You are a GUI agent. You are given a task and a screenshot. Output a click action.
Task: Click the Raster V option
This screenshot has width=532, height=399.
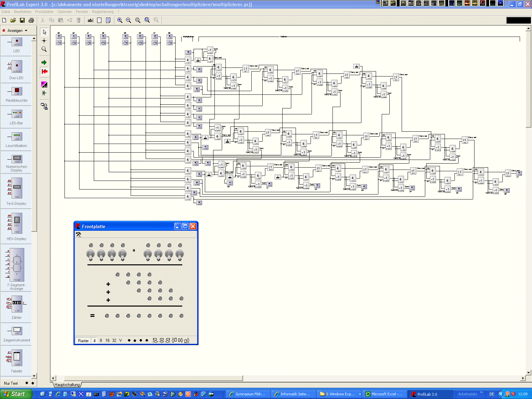pyautogui.click(x=120, y=340)
